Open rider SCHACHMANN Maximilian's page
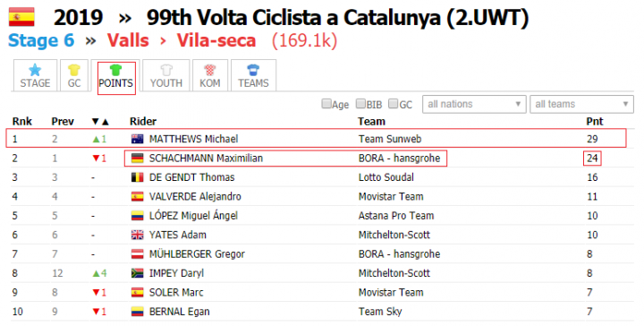 206,159
